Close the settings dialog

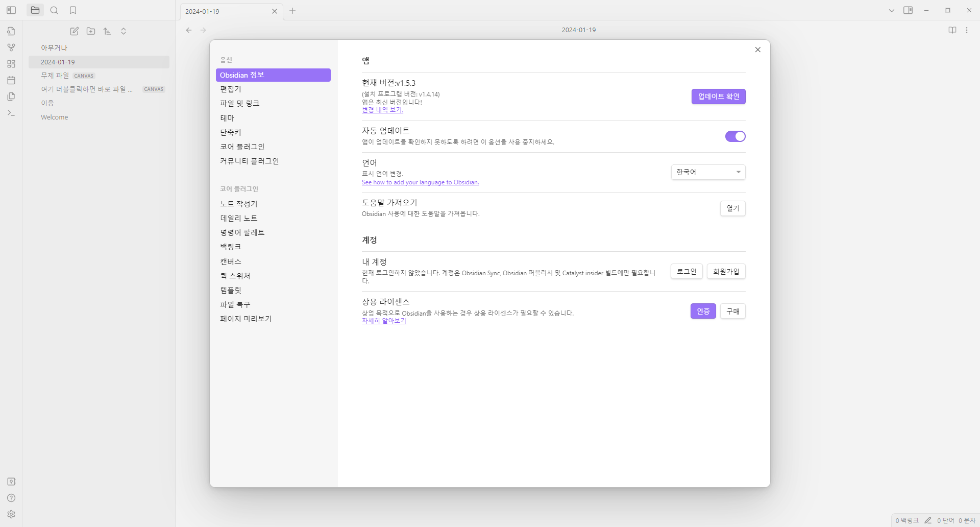click(x=758, y=50)
